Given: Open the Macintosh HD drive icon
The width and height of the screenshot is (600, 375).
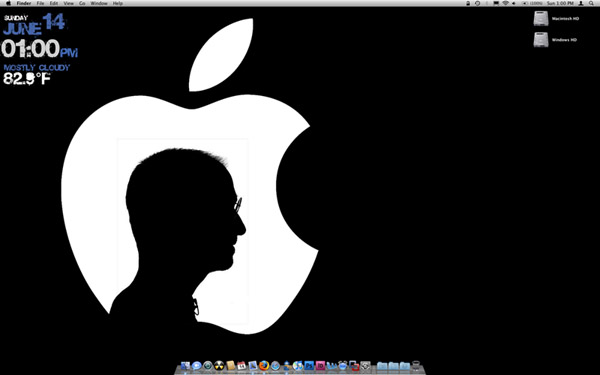Looking at the screenshot, I should point(541,18).
